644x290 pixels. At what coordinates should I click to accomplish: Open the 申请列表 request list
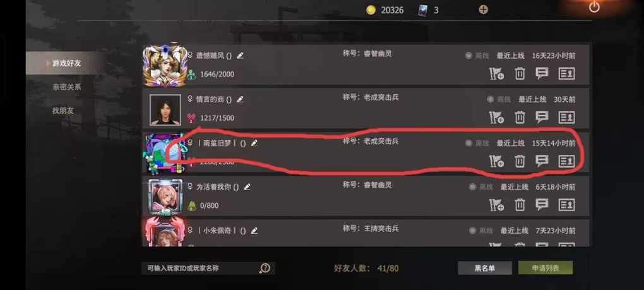(x=546, y=269)
